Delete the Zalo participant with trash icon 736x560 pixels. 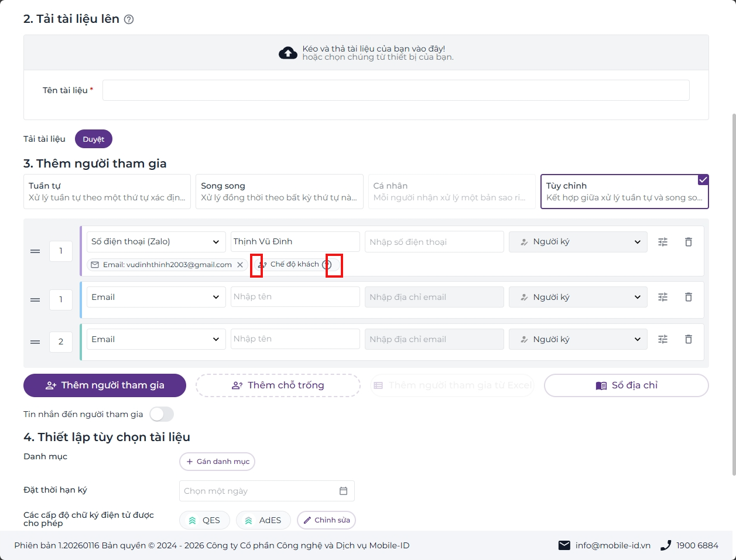click(x=689, y=242)
